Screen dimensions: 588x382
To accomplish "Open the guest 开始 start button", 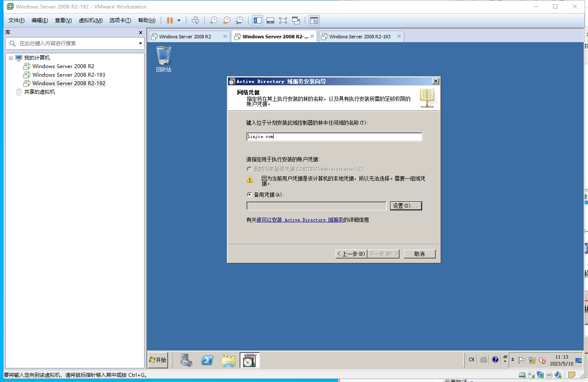I will coord(158,360).
